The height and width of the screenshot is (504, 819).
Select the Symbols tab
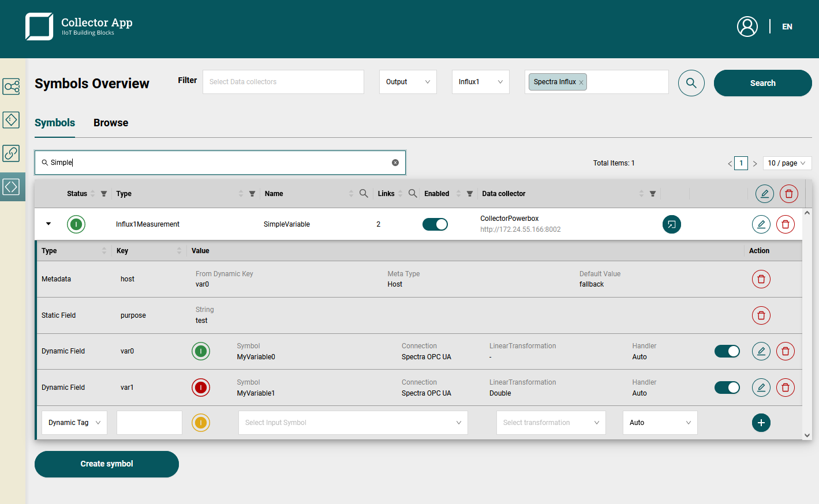tap(55, 123)
